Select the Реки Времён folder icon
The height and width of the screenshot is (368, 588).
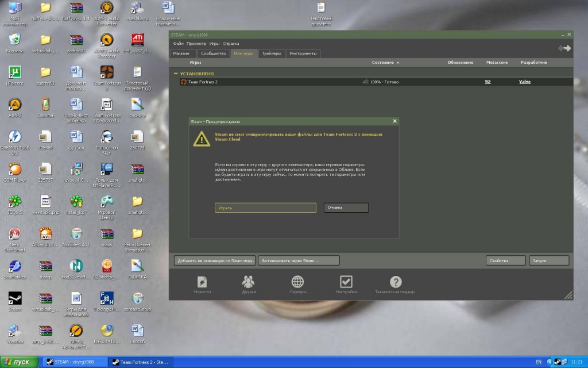point(137,240)
